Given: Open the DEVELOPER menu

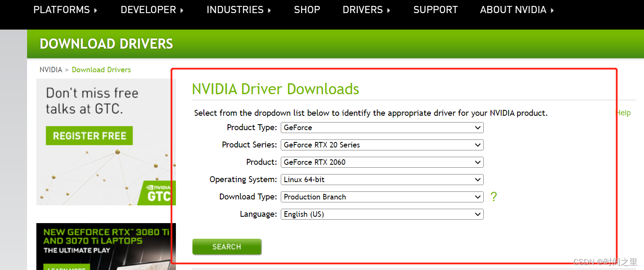Looking at the screenshot, I should 152,10.
